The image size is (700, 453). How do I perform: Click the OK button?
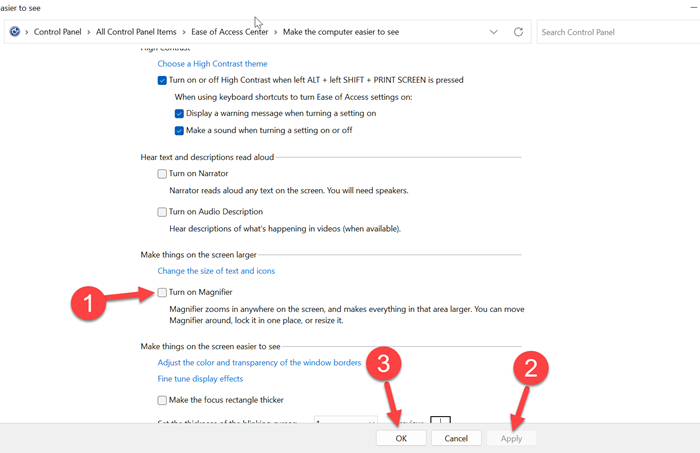point(401,438)
